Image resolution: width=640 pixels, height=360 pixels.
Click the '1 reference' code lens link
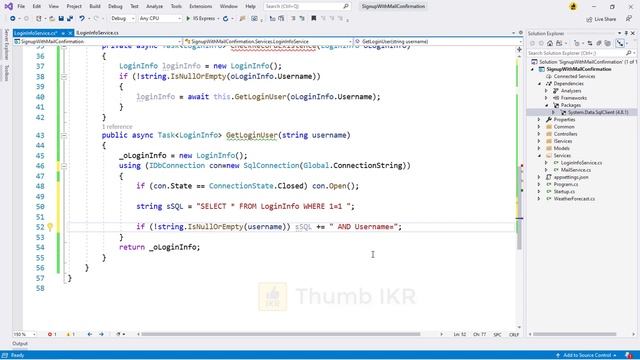tap(117, 127)
